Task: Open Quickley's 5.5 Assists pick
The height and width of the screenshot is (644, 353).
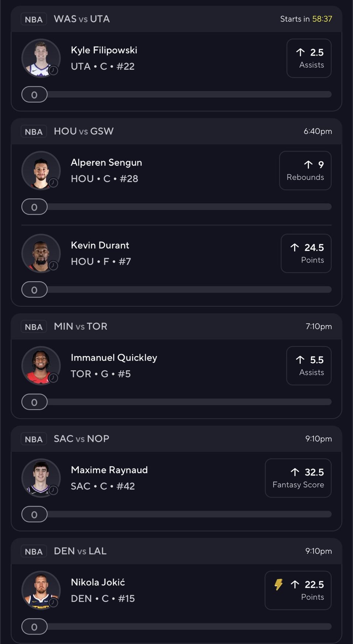Action: 309,366
